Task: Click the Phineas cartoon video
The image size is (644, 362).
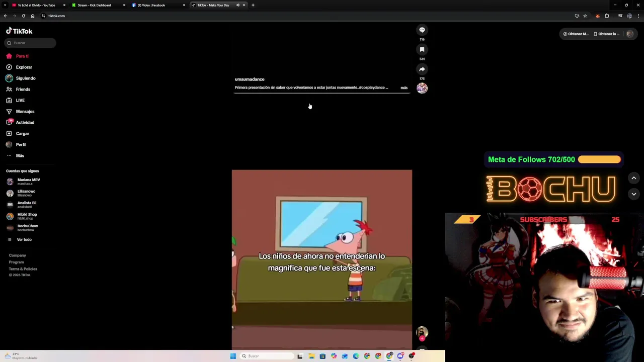Action: click(x=322, y=259)
